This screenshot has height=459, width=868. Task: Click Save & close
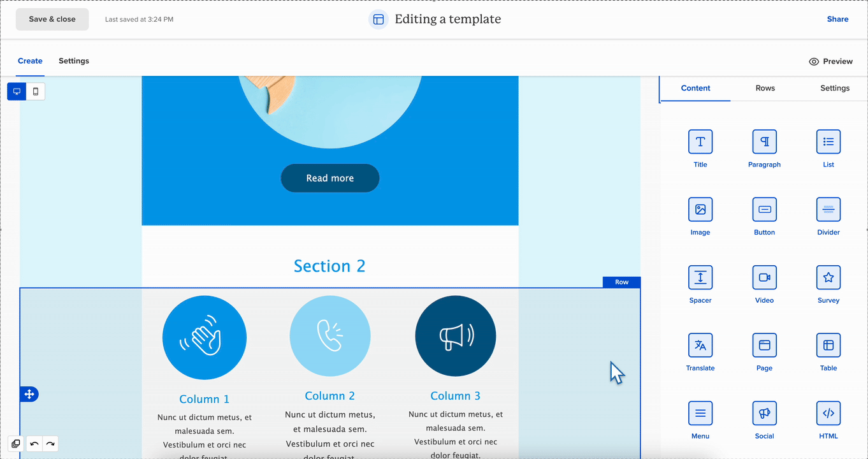pos(52,19)
